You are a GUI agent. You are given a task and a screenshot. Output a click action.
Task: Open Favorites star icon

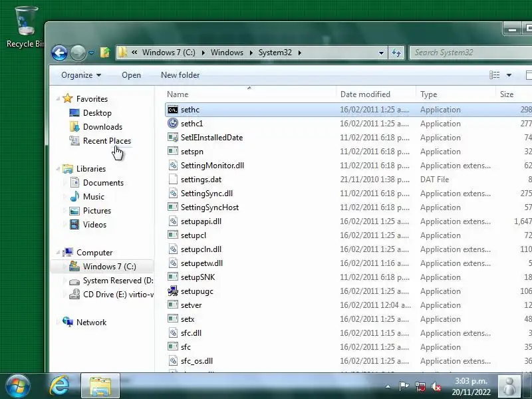[68, 98]
